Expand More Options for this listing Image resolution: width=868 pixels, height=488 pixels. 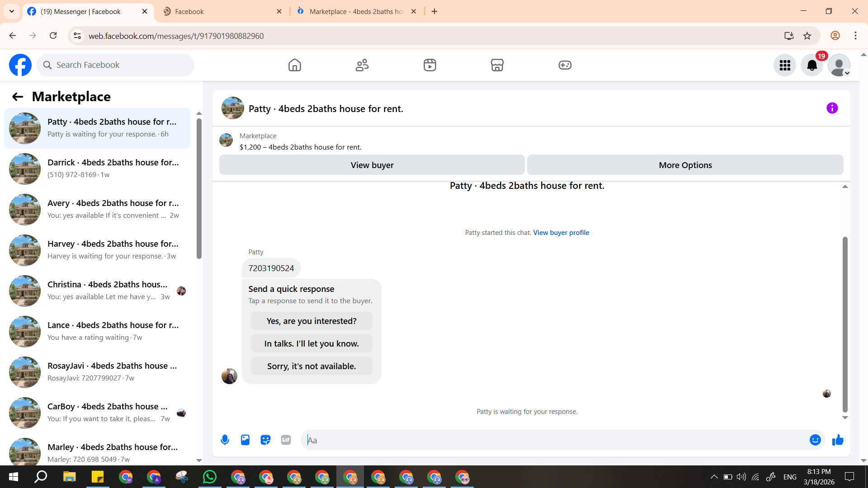click(x=685, y=165)
